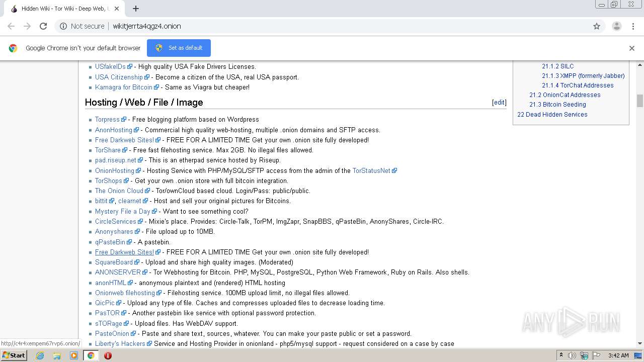Screen dimensions: 644x362
Task: Open the OnionHosting link
Action: coord(115,170)
